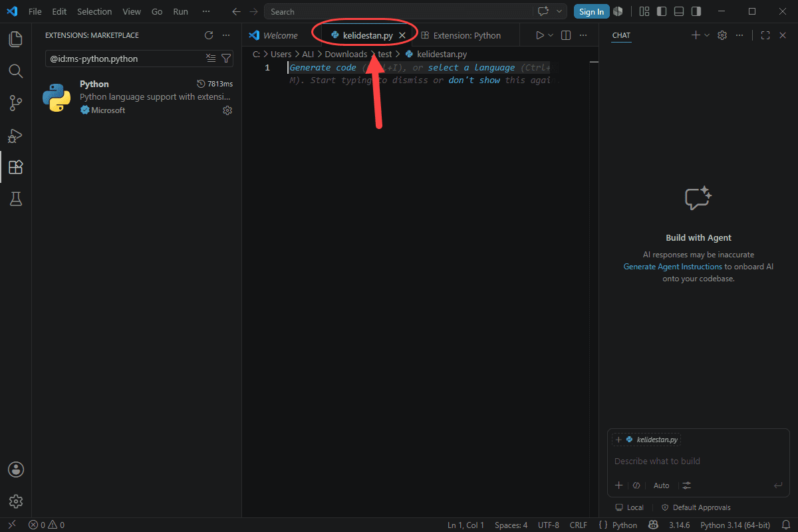Viewport: 798px width, 532px height.
Task: Click Describe what to build input
Action: point(698,461)
